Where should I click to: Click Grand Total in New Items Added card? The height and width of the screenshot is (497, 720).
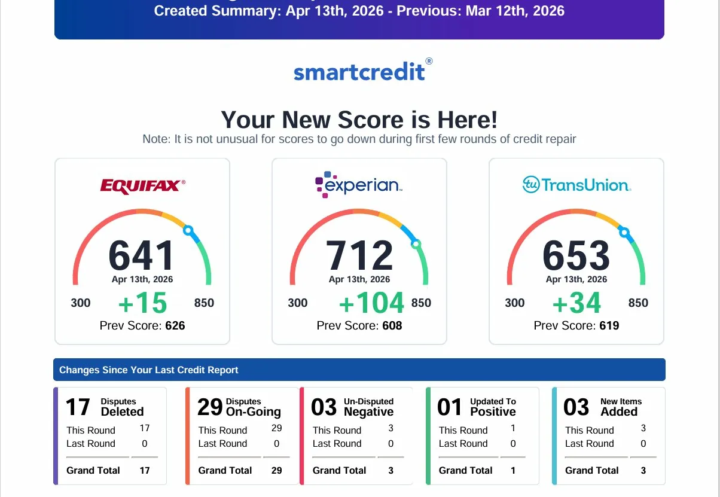[x=592, y=470]
